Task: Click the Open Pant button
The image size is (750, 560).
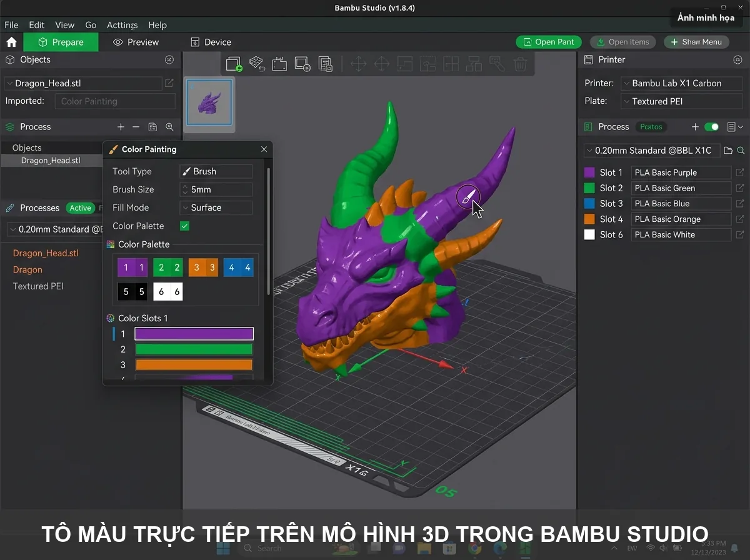Action: coord(549,42)
